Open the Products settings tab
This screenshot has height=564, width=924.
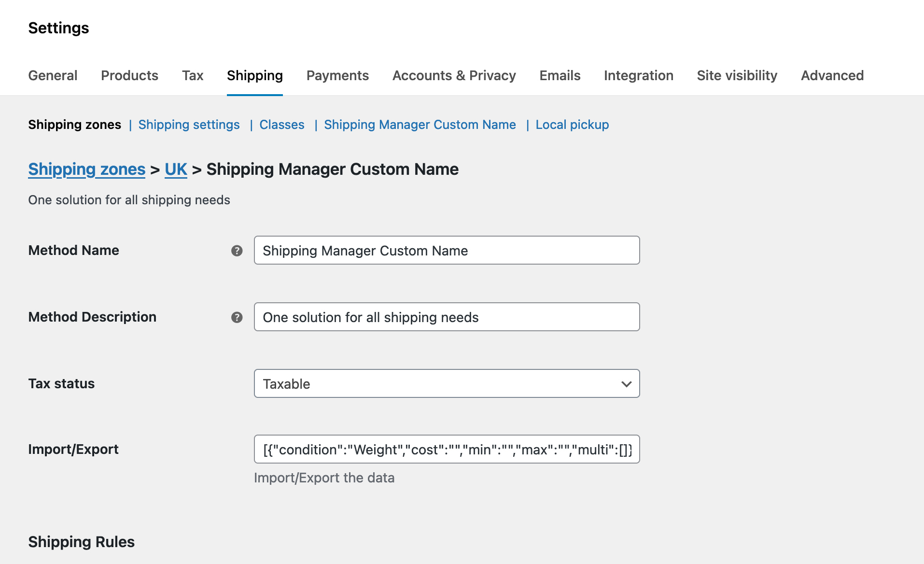(x=129, y=75)
